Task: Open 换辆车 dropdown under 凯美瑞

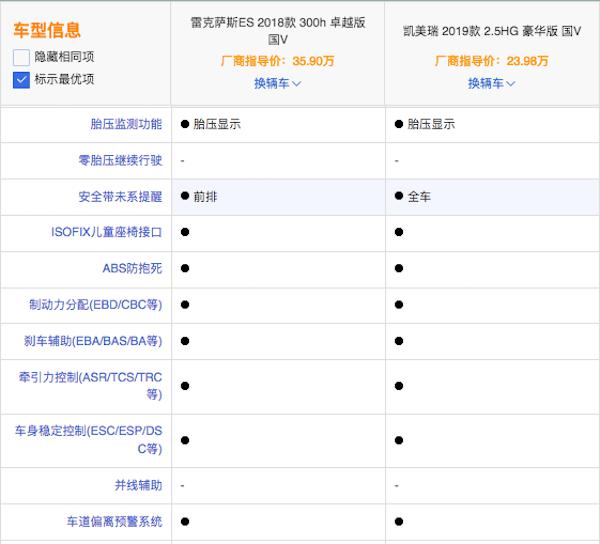Action: click(492, 83)
